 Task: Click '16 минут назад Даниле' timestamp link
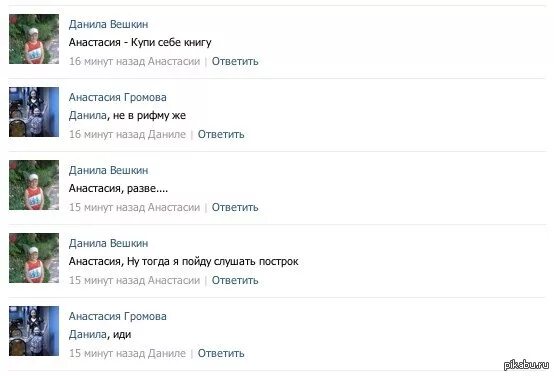tap(128, 134)
